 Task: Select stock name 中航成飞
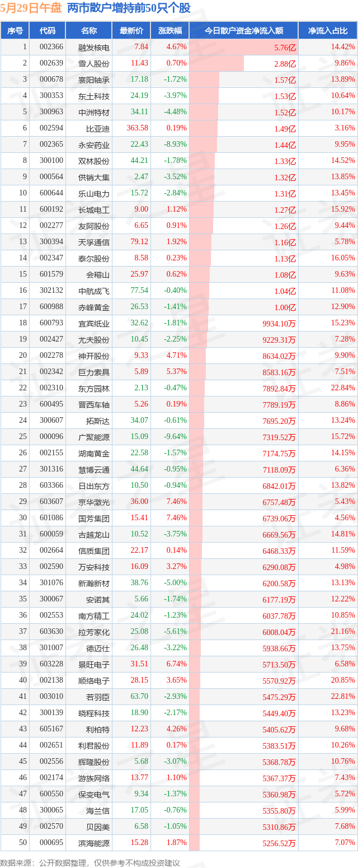[94, 291]
